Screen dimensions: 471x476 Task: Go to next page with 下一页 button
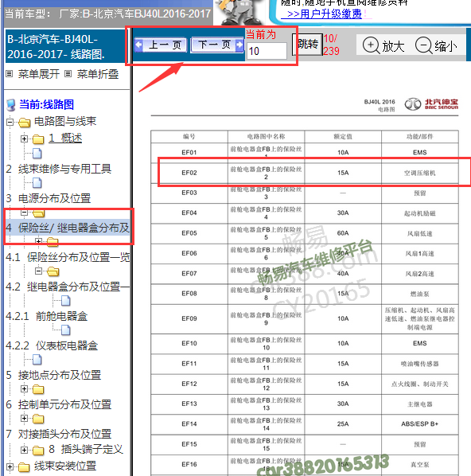[217, 45]
